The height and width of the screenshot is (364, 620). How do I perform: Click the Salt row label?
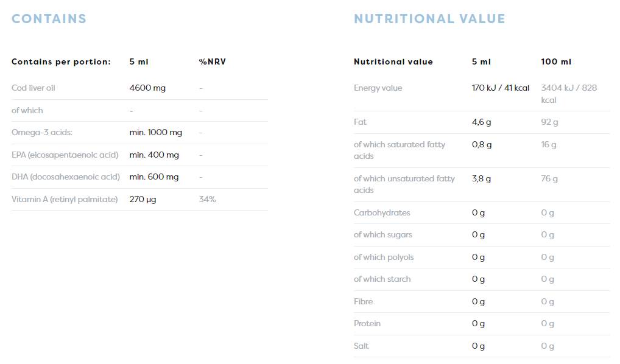pyautogui.click(x=361, y=346)
